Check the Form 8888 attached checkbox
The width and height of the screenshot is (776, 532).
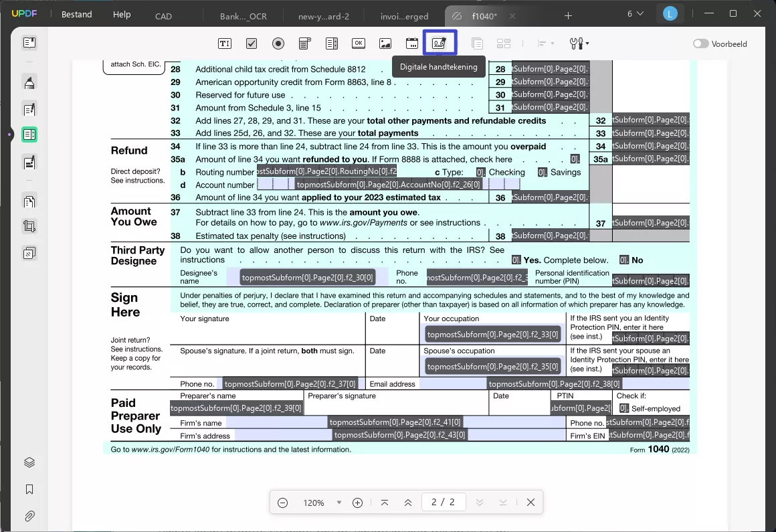575,159
